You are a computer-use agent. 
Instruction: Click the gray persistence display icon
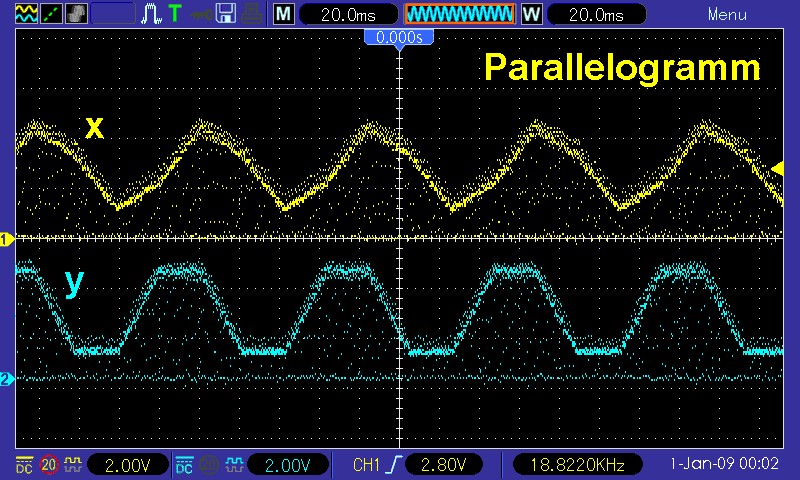point(76,14)
